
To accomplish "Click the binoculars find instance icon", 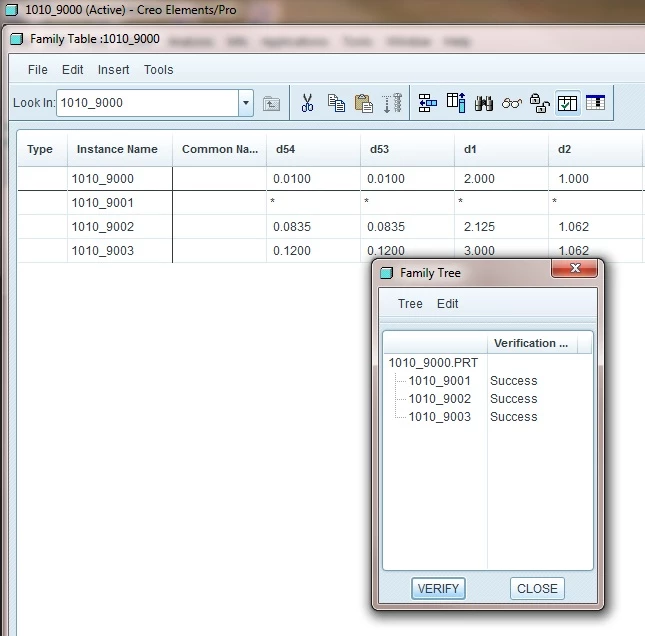I will coord(484,103).
